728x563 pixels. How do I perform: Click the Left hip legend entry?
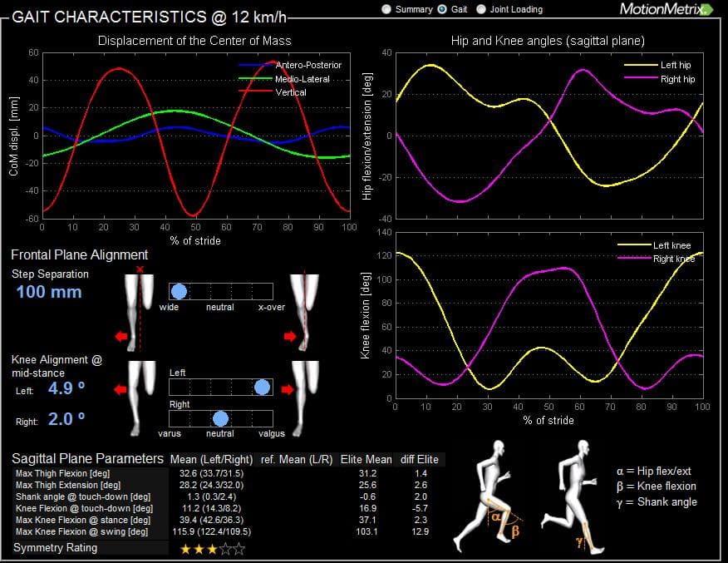pos(657,65)
